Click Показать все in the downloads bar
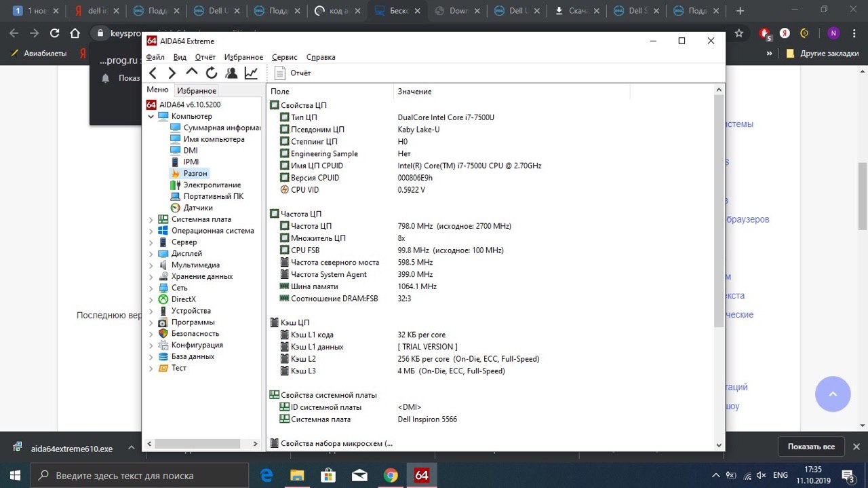The image size is (868, 488). (x=811, y=447)
